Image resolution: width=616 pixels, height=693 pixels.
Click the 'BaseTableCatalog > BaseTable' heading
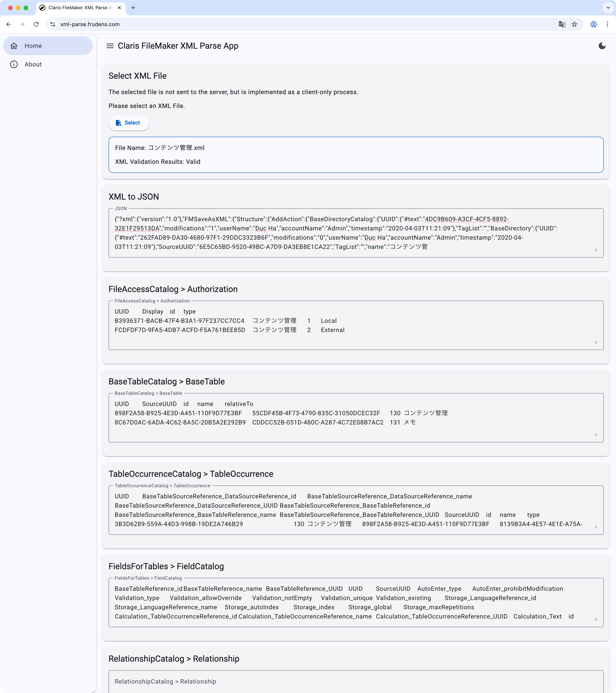coord(167,381)
